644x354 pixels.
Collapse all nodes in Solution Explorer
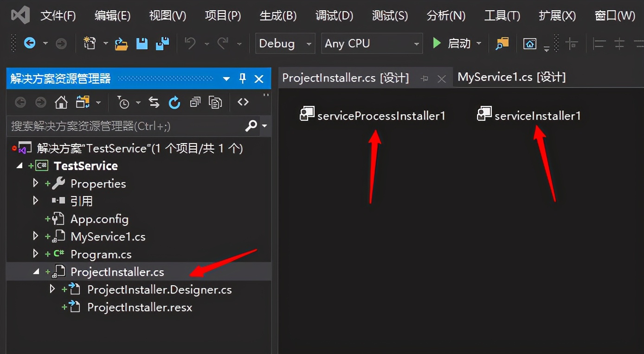coord(195,102)
